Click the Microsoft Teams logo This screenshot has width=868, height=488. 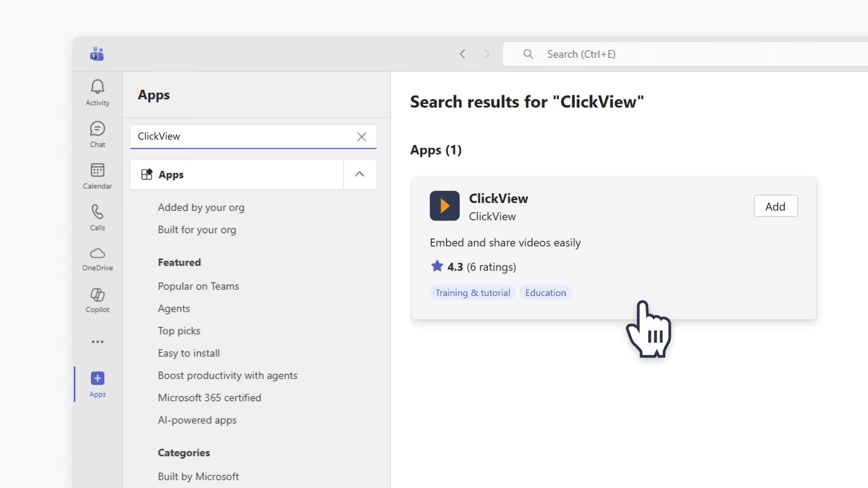[97, 54]
